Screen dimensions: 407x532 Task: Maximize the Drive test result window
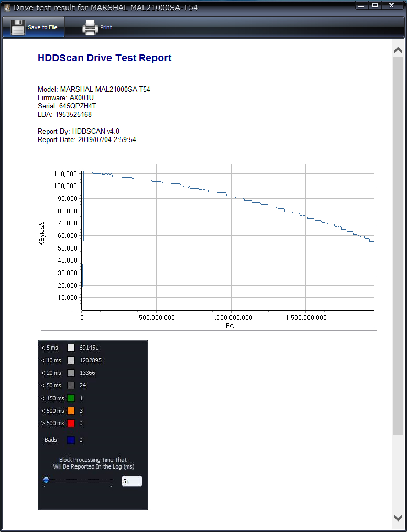(375, 6)
